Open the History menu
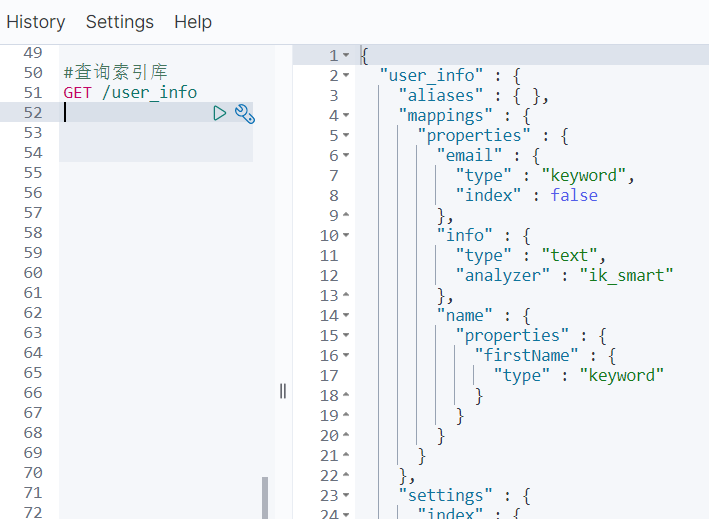 pyautogui.click(x=36, y=22)
